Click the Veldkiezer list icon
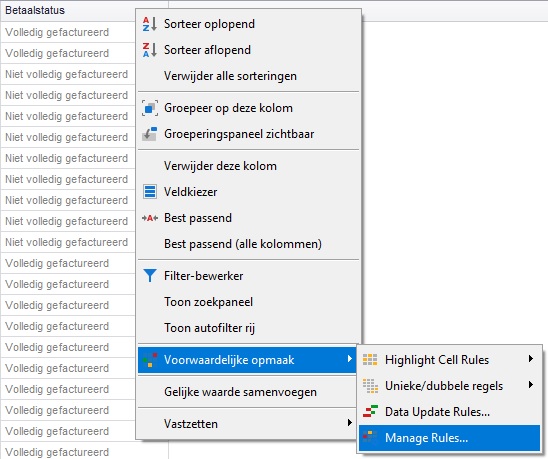Viewport: 548px width, 459px height. pos(150,192)
